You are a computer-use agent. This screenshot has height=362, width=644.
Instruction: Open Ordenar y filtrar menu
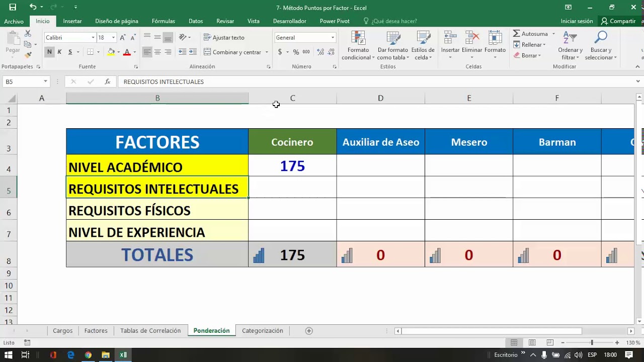(x=570, y=46)
